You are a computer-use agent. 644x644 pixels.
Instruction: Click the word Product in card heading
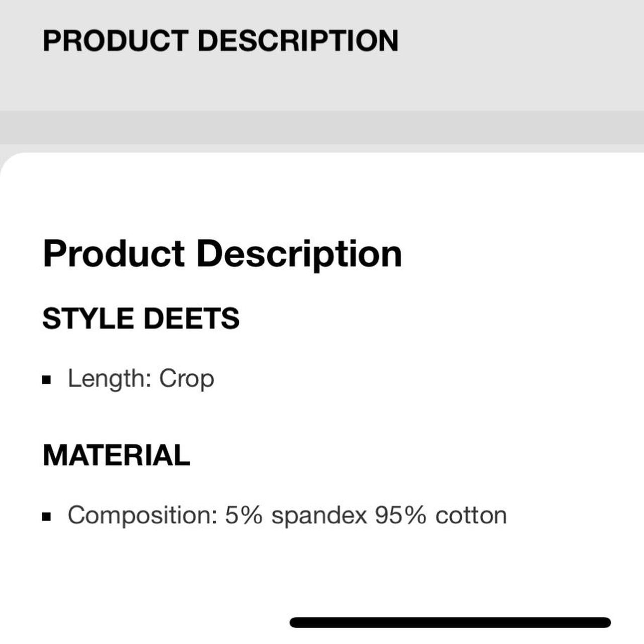tap(114, 254)
